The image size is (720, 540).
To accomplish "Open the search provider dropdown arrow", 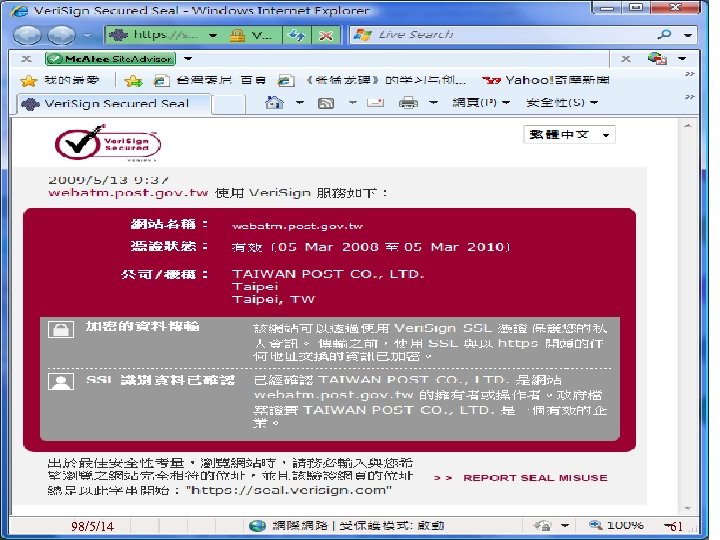I will 687,35.
